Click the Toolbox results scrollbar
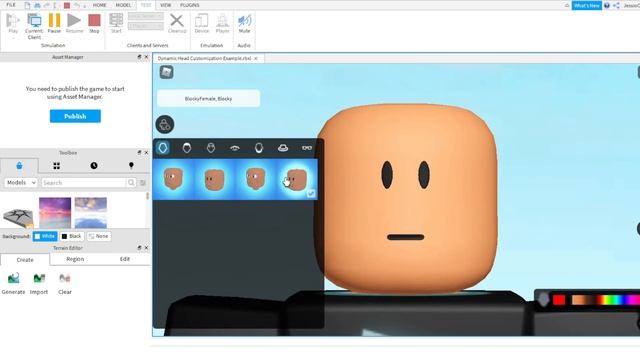The width and height of the screenshot is (640, 360). click(x=147, y=197)
